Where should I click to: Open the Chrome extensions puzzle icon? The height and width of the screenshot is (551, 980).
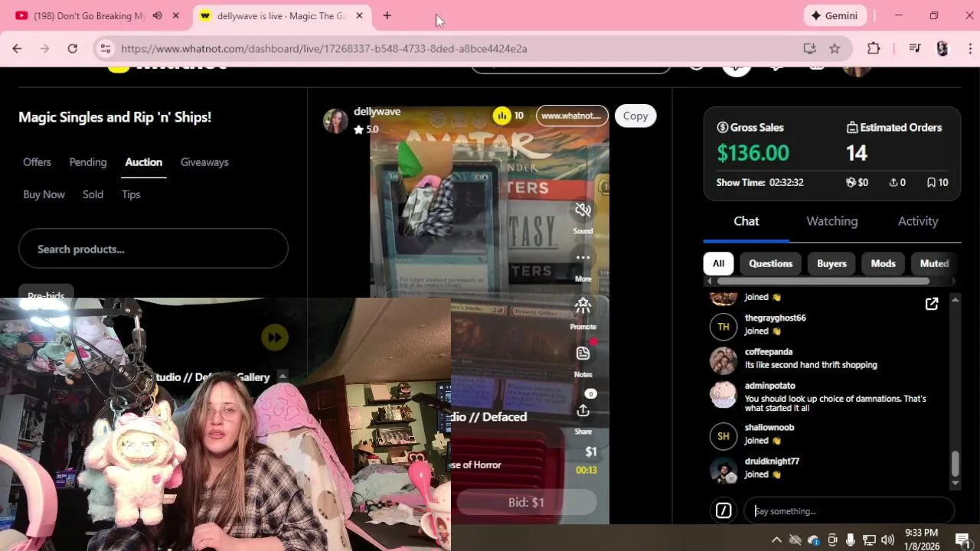pyautogui.click(x=874, y=48)
